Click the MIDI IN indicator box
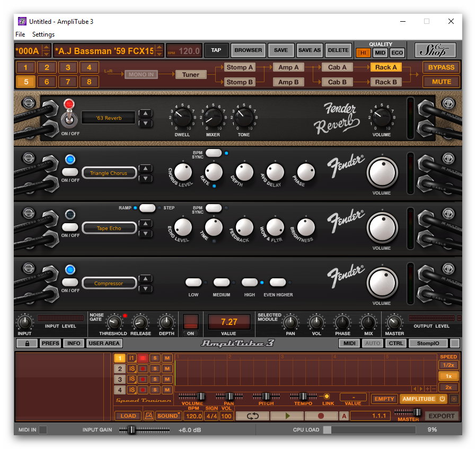 43,429
